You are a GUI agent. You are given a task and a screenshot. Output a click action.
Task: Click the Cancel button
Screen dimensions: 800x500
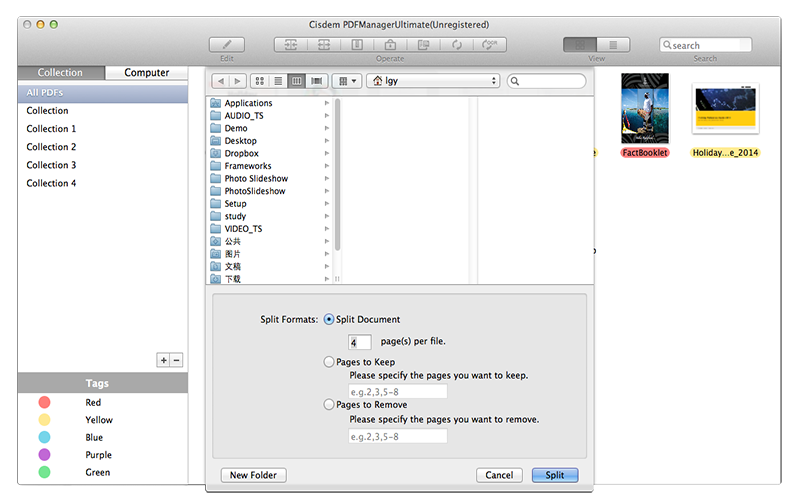coord(499,475)
